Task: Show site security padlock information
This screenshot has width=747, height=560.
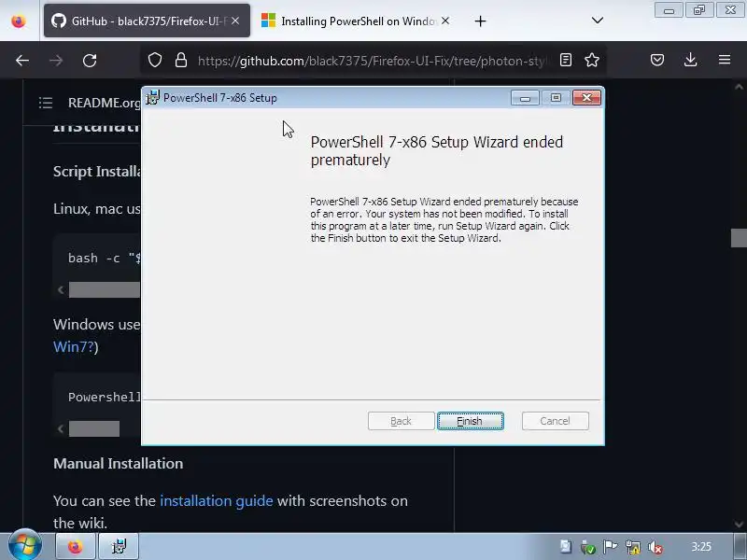Action: pos(180,60)
